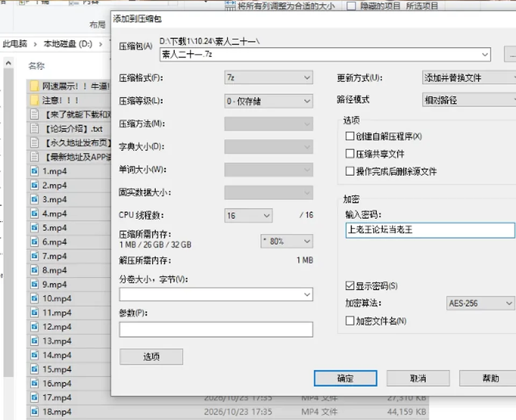516x420 pixels.
Task: Open the 路径模式 dropdown
Action: point(469,99)
